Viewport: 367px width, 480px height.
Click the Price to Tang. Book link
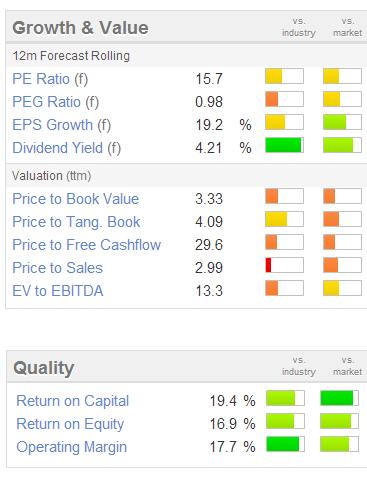click(76, 222)
